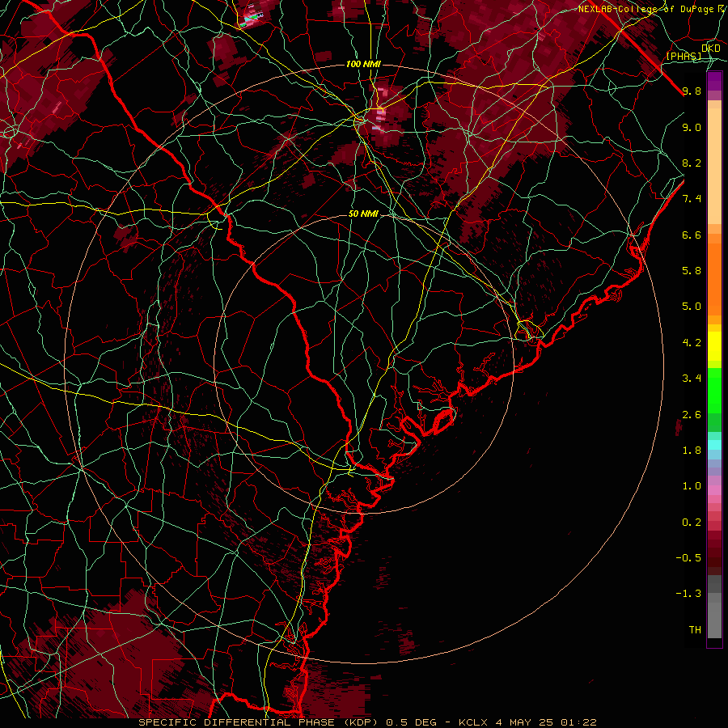Click the 9.8 value on the color scale
The width and height of the screenshot is (728, 728).
692,91
